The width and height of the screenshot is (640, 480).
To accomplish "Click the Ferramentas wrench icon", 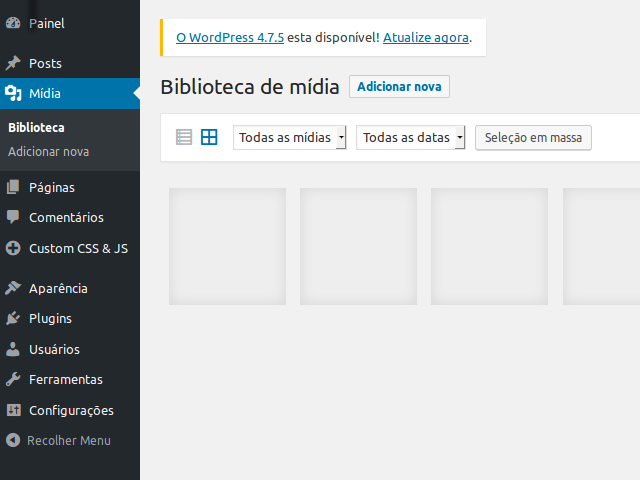I will 13,379.
